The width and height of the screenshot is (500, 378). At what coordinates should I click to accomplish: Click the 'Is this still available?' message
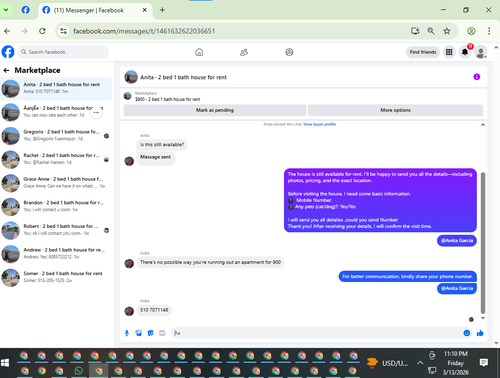click(x=162, y=145)
